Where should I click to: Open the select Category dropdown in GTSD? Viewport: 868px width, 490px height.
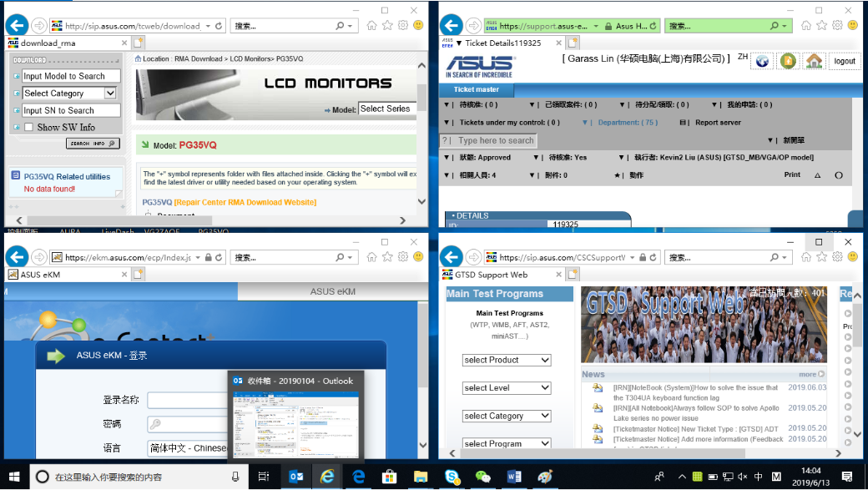click(x=507, y=416)
